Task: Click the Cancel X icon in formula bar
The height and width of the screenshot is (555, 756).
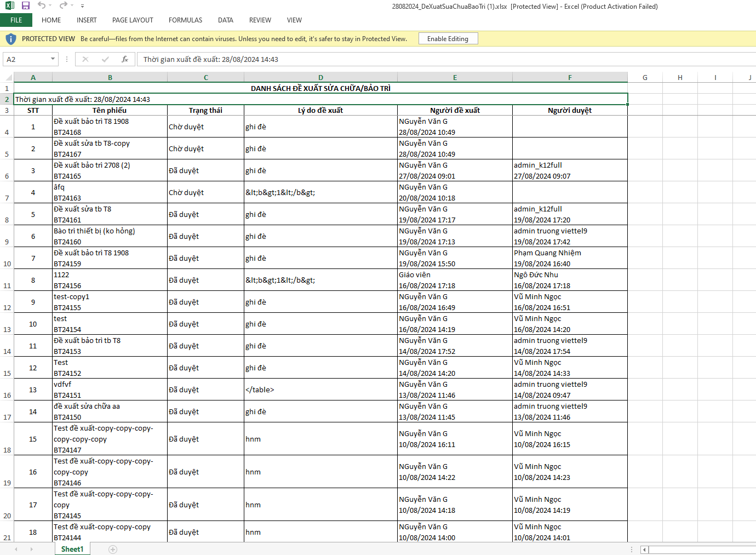Action: point(85,59)
